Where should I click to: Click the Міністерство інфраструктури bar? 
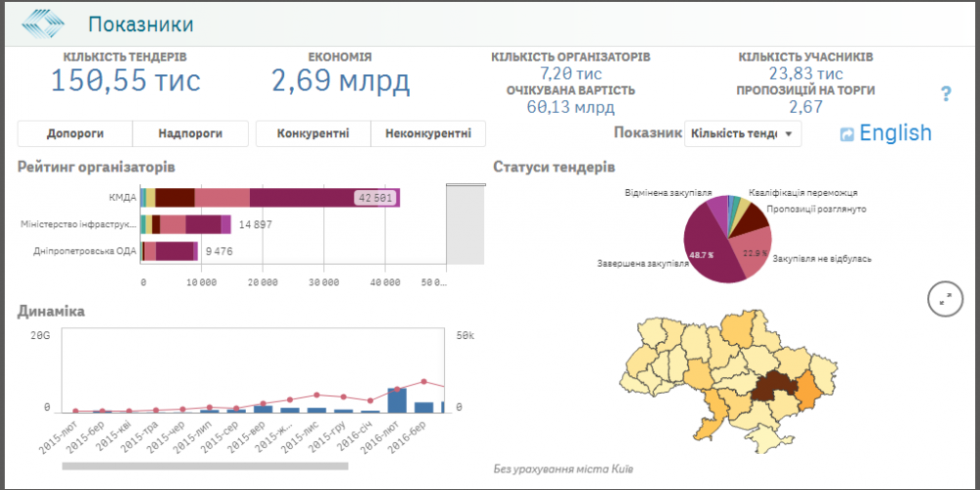click(x=186, y=224)
